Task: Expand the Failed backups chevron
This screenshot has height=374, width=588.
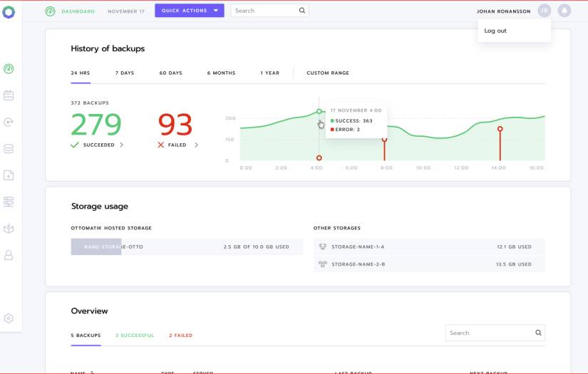Action: point(197,145)
